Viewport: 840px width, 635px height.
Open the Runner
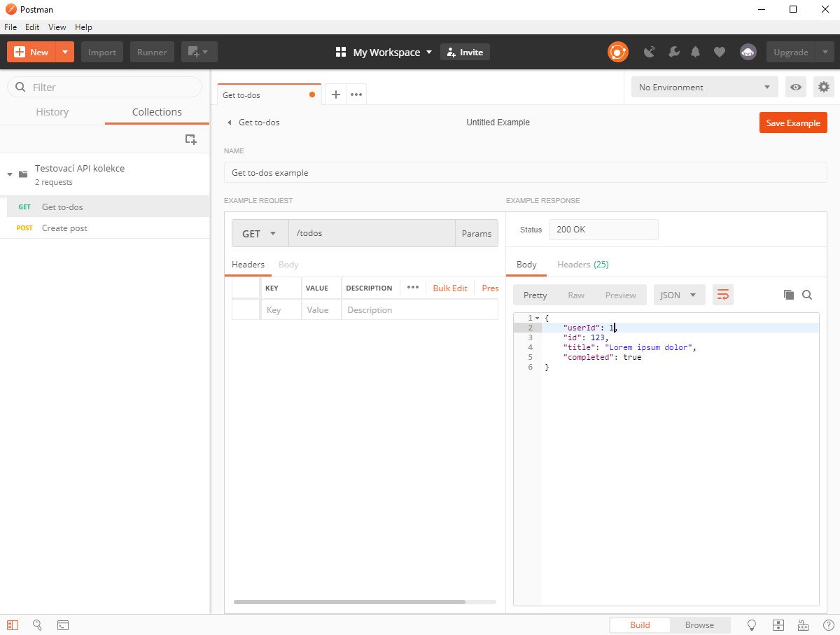click(x=152, y=53)
